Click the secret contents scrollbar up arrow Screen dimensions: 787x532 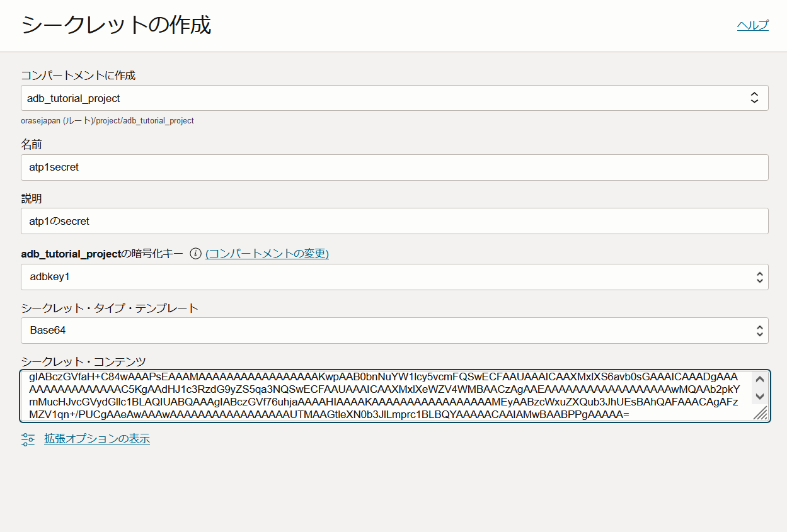tap(759, 380)
